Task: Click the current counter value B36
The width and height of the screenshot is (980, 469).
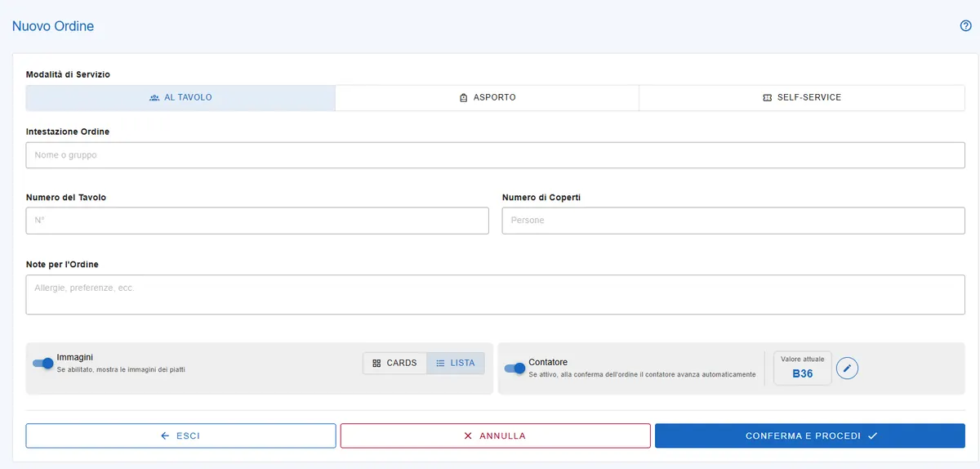Action: 803,373
